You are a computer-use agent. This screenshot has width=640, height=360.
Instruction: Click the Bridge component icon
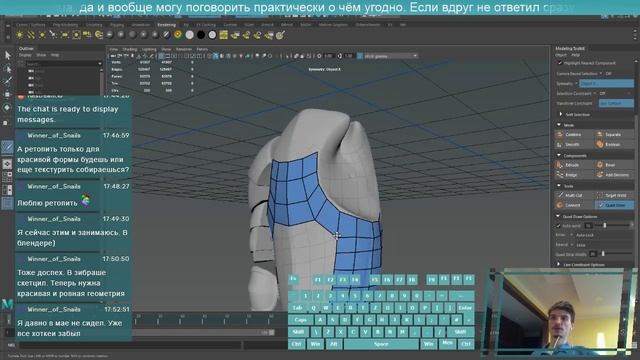click(559, 175)
